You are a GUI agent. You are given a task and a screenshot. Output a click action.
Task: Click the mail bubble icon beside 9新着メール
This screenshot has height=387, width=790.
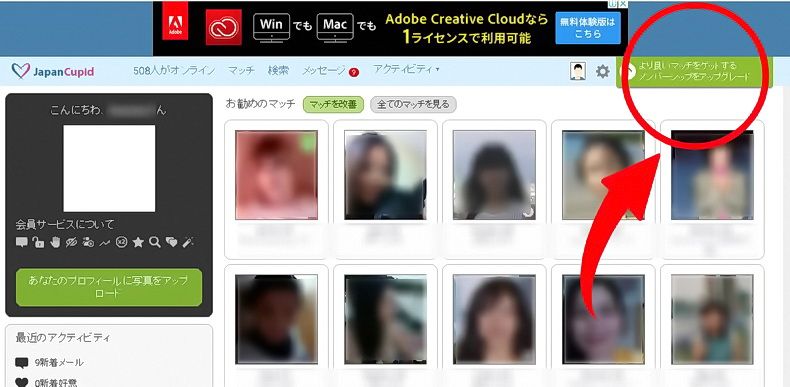(22, 363)
